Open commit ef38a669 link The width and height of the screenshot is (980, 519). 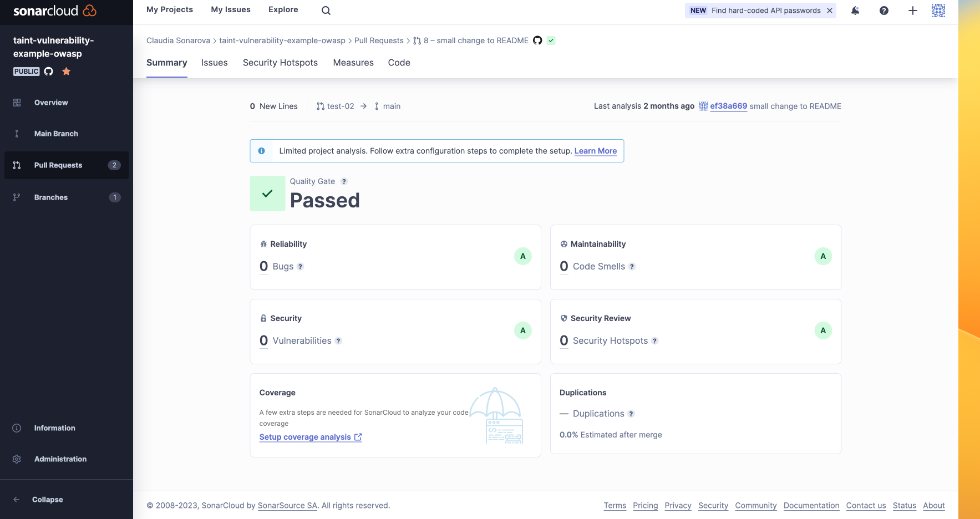(x=728, y=106)
